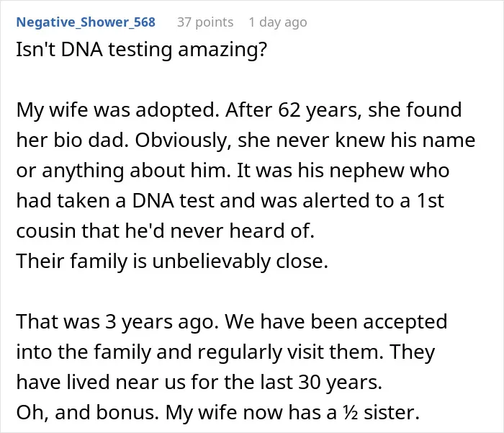Click the "1 day ago" timestamp
The height and width of the screenshot is (433, 504).
278,22
